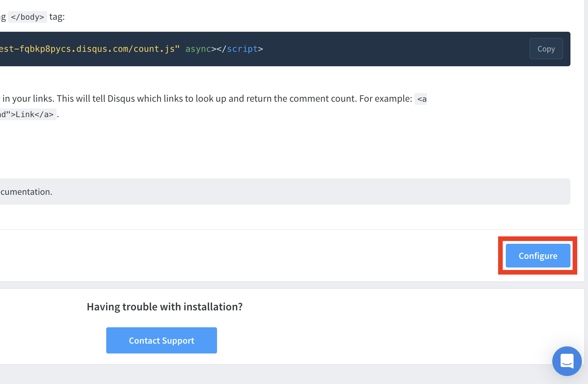Click the '</body>' inline code tag
This screenshot has width=588, height=384.
pos(27,17)
